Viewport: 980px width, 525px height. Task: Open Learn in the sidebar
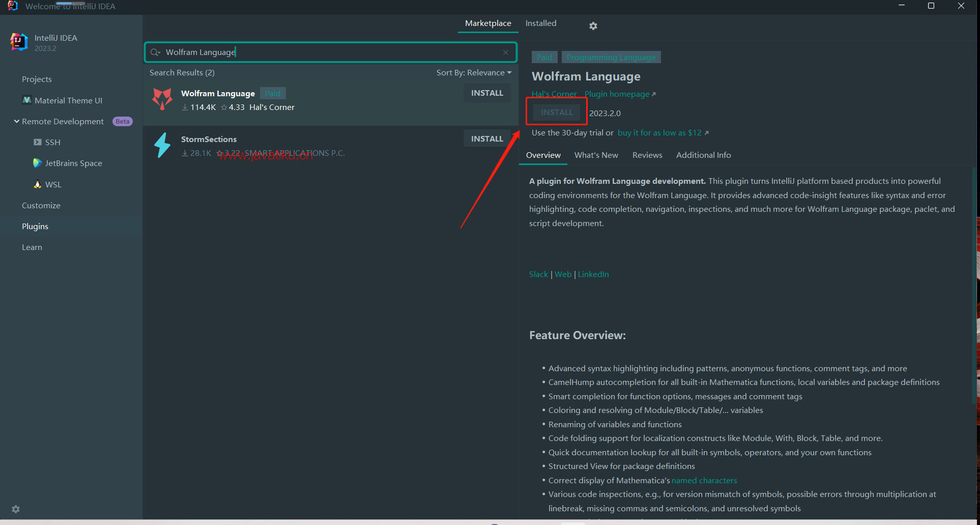32,247
